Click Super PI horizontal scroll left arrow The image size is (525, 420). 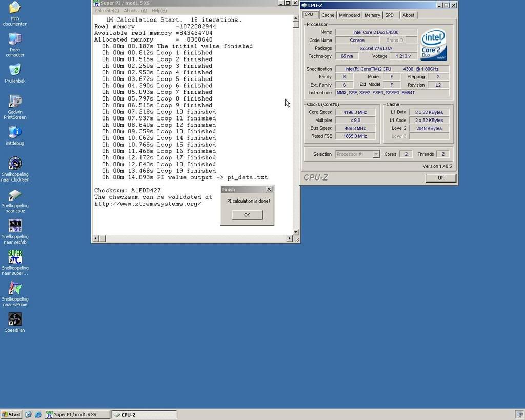point(96,238)
